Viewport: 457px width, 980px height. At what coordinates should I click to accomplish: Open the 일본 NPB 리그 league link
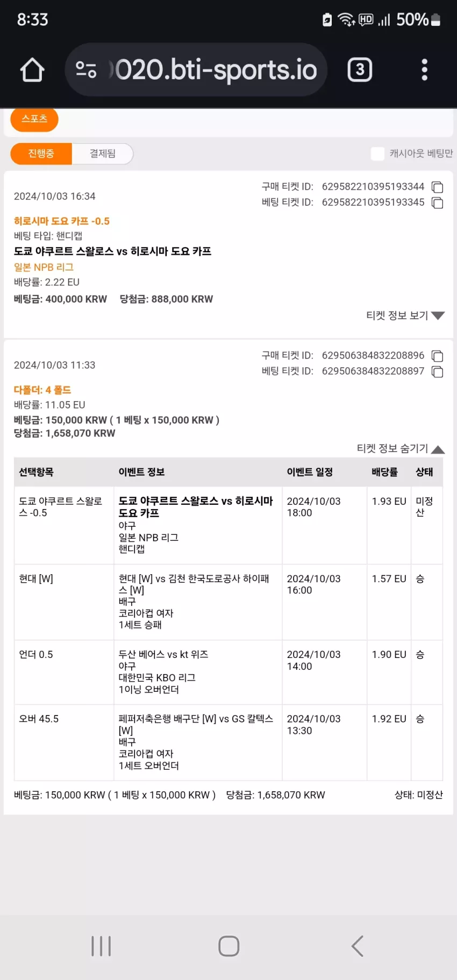click(44, 267)
